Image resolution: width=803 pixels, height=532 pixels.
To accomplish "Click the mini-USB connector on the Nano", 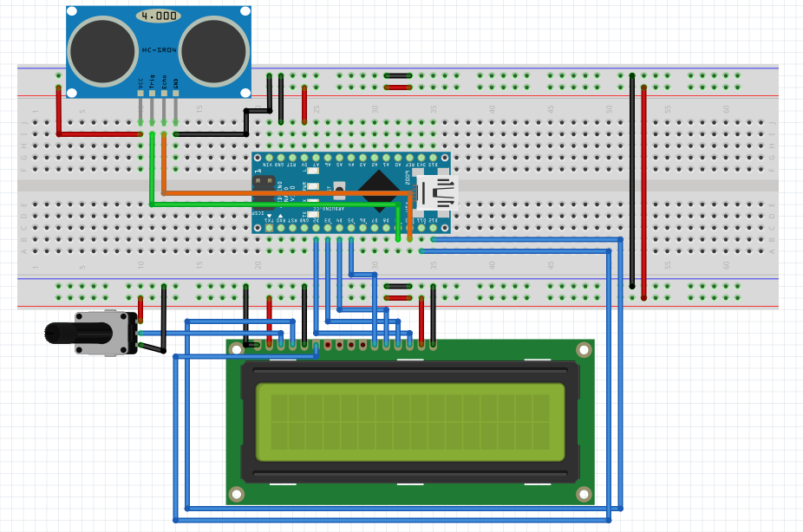I will [x=436, y=192].
